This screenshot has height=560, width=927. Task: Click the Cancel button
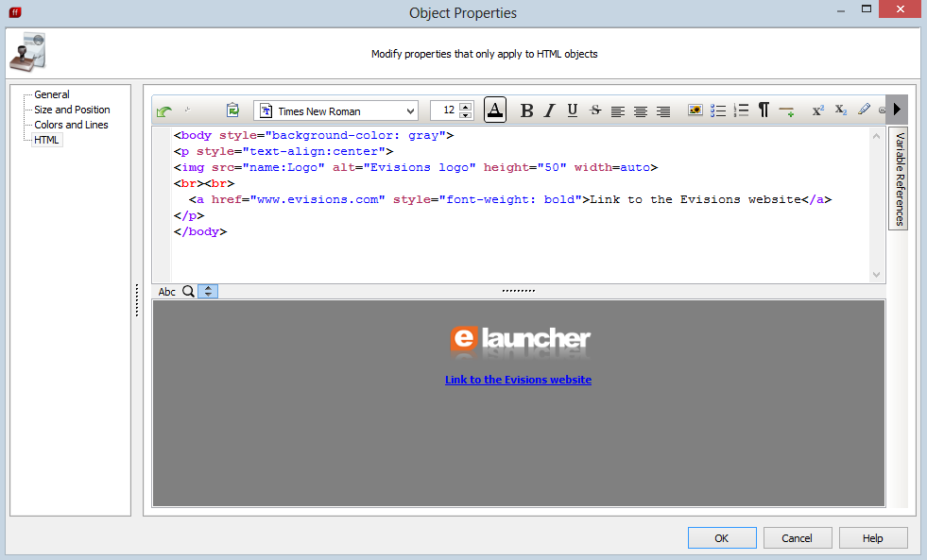pyautogui.click(x=797, y=538)
